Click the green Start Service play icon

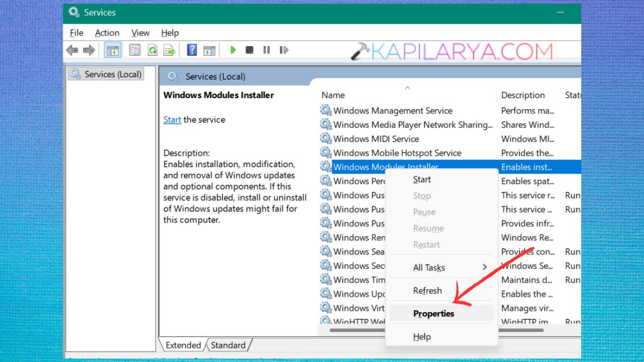coord(233,50)
